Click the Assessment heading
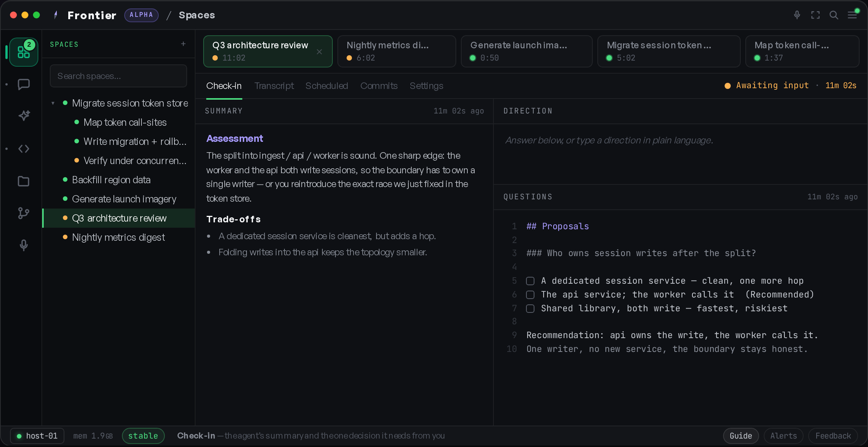Image resolution: width=868 pixels, height=447 pixels. [235, 138]
